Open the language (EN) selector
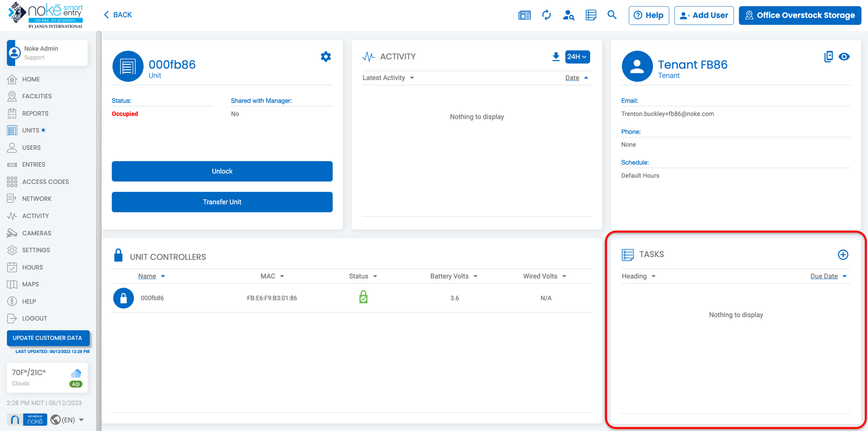The height and width of the screenshot is (431, 868). (x=68, y=420)
